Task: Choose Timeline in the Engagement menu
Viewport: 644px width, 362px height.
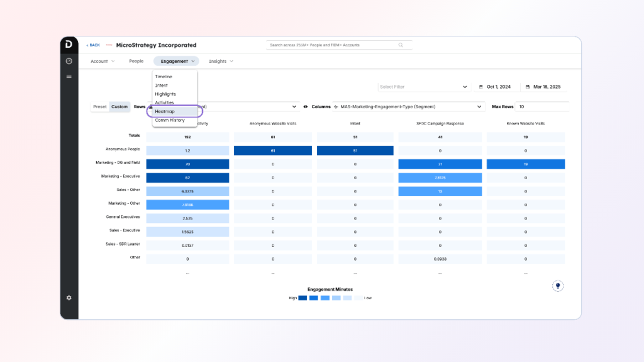Action: 164,77
